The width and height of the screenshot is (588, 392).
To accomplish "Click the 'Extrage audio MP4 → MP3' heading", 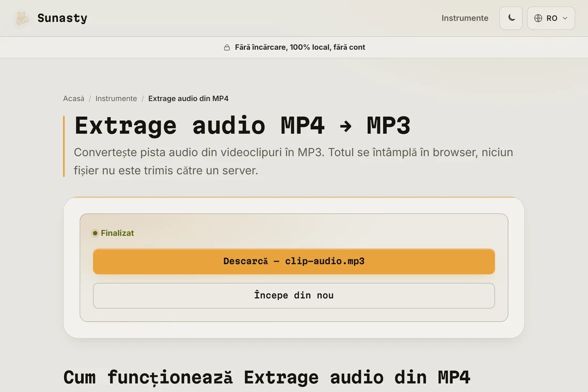I will click(242, 125).
